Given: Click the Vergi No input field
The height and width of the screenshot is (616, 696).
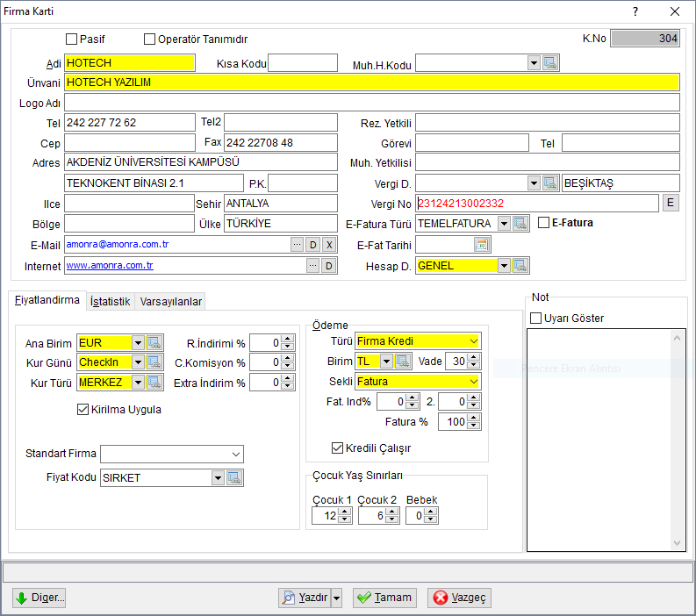Looking at the screenshot, I should tap(537, 204).
